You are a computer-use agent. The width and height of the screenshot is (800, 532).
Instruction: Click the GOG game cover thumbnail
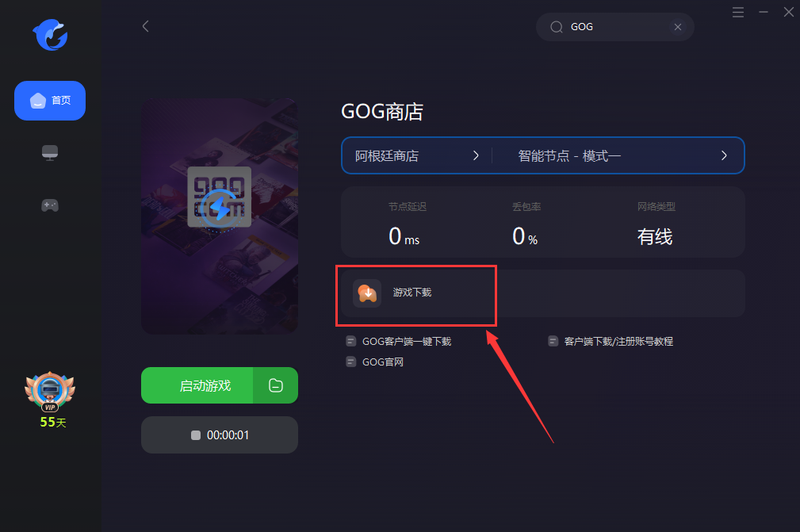(x=220, y=216)
